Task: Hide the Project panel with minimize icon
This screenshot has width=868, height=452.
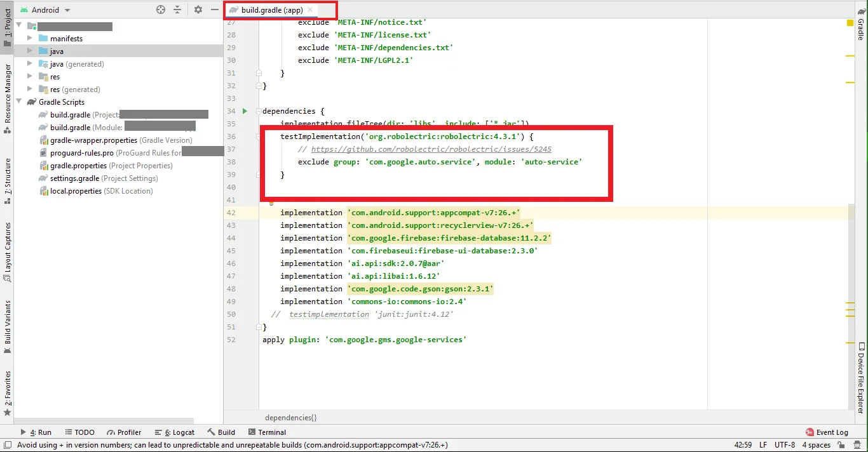Action: click(x=215, y=10)
